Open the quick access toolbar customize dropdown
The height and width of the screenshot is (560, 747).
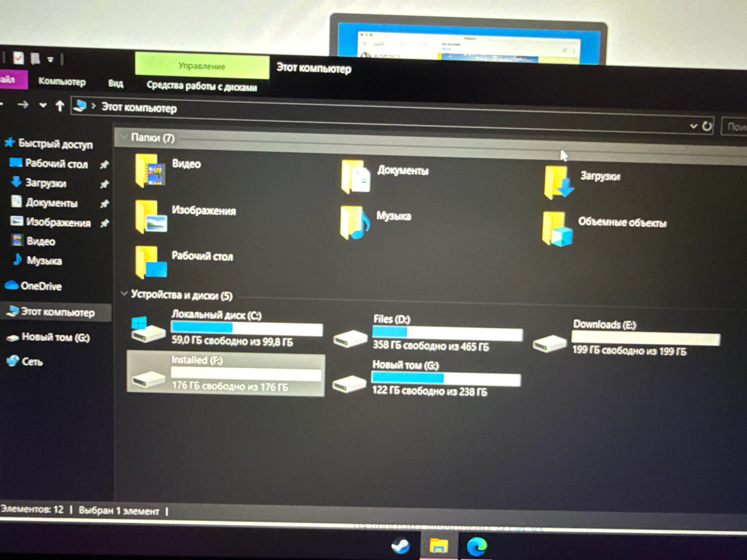(50, 60)
